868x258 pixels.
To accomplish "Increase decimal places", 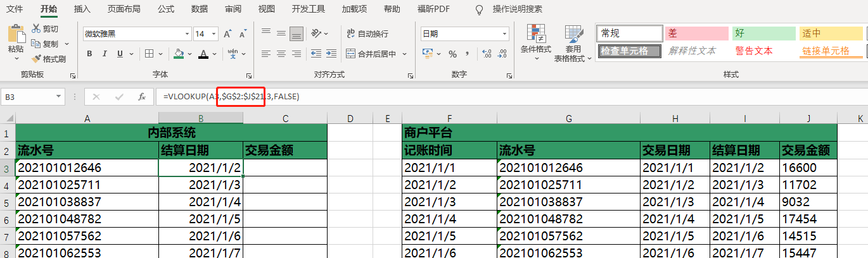I will click(486, 54).
